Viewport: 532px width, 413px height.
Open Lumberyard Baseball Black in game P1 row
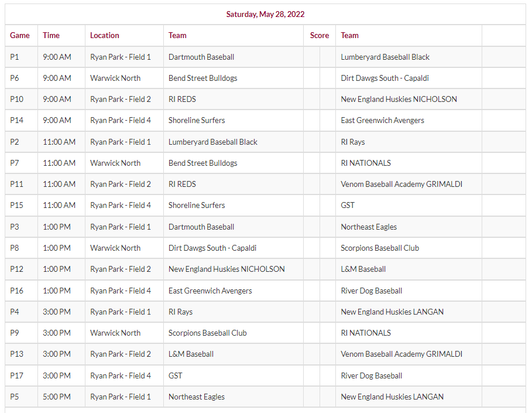pos(385,57)
